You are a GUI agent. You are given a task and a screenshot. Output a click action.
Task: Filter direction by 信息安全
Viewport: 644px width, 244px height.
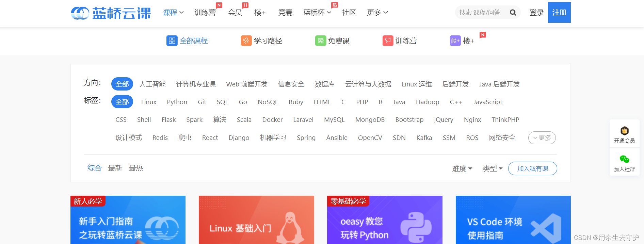click(291, 84)
